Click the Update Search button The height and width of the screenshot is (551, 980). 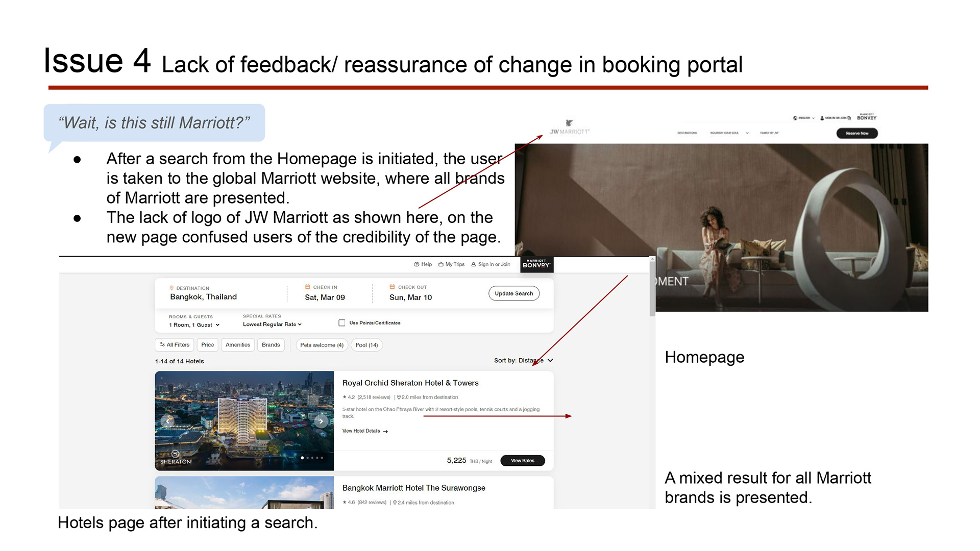[x=514, y=293]
